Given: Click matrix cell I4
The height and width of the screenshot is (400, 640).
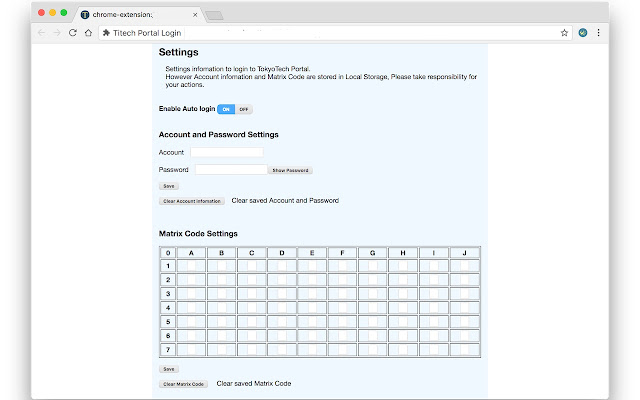Looking at the screenshot, I should (x=433, y=308).
